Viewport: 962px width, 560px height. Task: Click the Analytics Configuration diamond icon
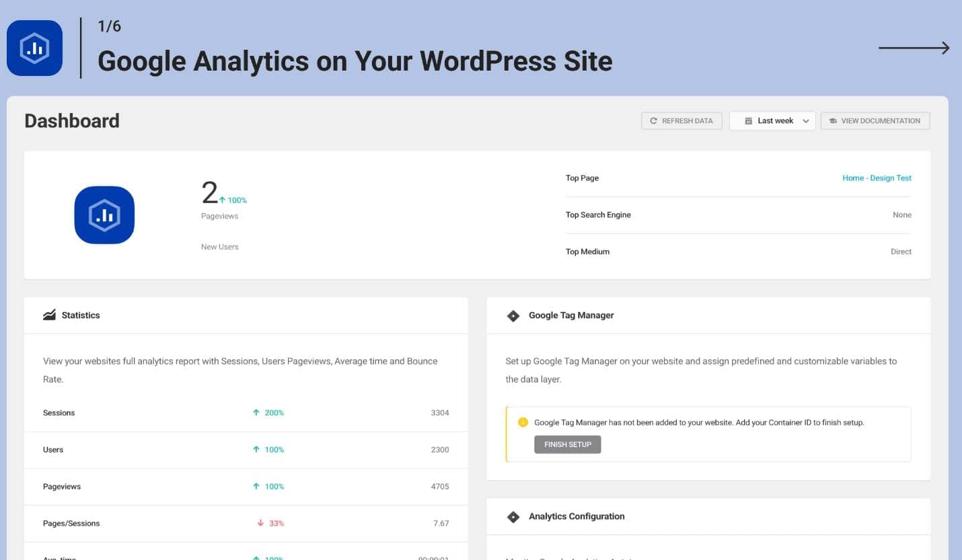click(513, 517)
